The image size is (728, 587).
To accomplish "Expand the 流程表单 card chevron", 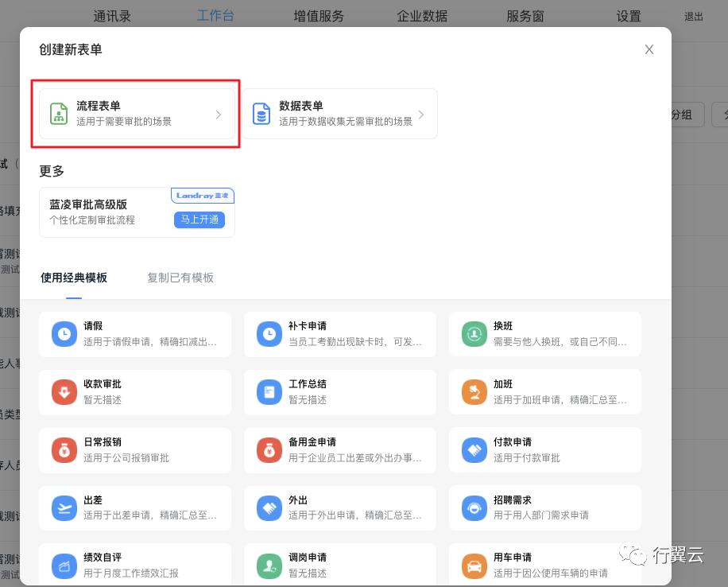I will (219, 114).
